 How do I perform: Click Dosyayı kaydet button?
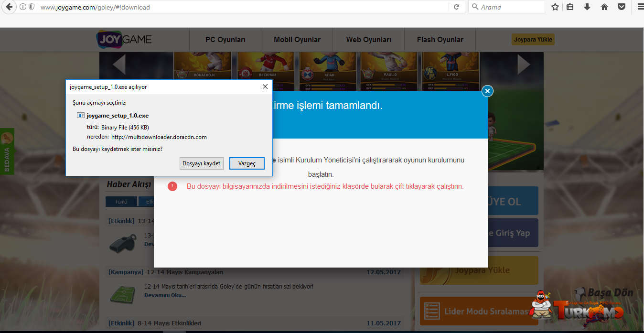pyautogui.click(x=202, y=163)
